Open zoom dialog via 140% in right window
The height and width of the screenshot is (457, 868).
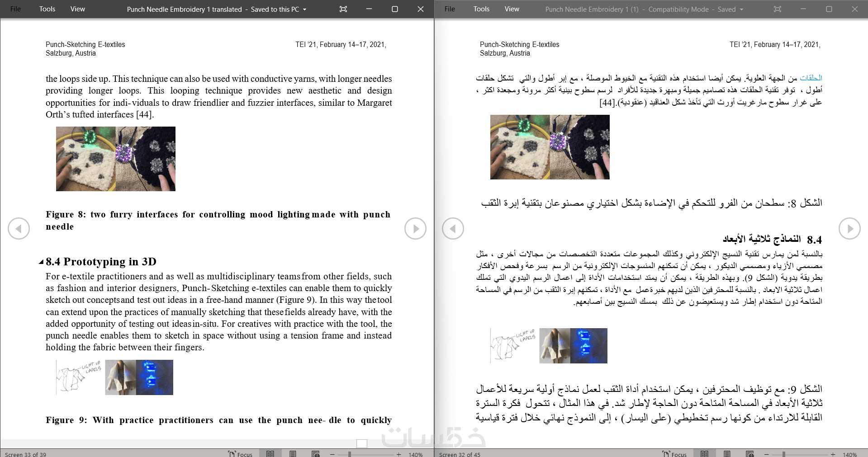pos(849,454)
